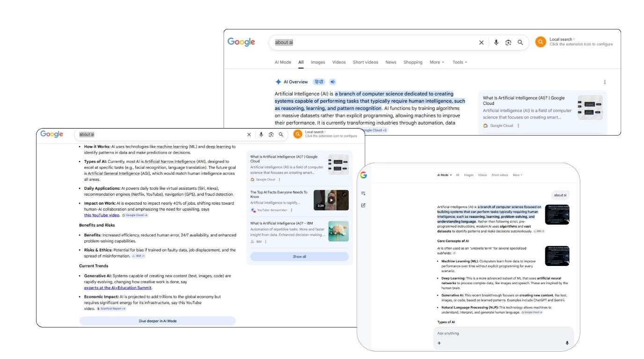Open the 'experts at the AI+Education Summit' link
This screenshot has height=359, width=644.
pos(118,288)
